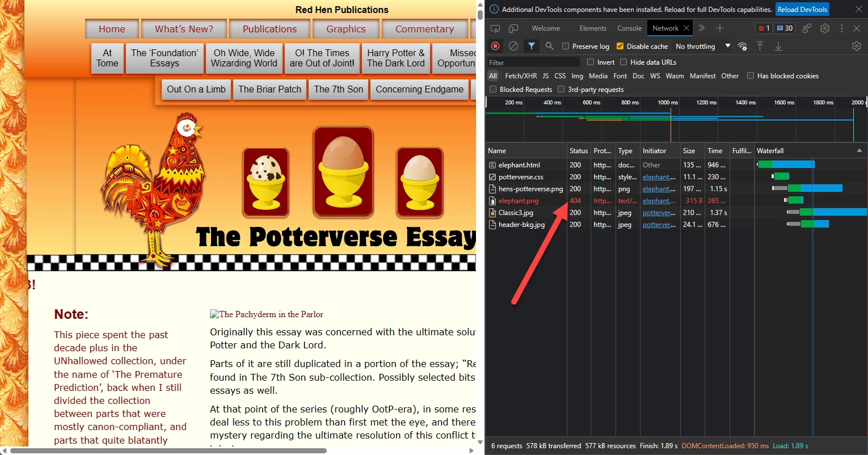Open Concerning Endgame menu button
868x455 pixels.
(x=419, y=89)
